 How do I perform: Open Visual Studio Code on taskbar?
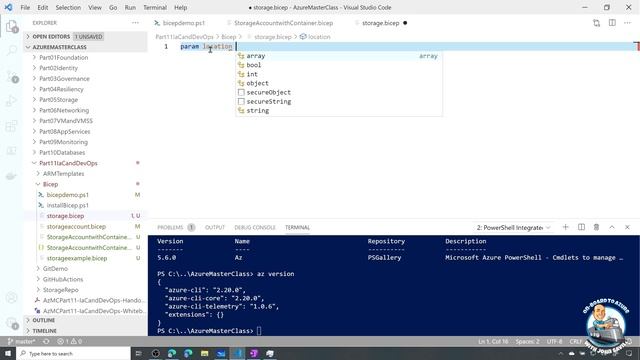pyautogui.click(x=238, y=353)
